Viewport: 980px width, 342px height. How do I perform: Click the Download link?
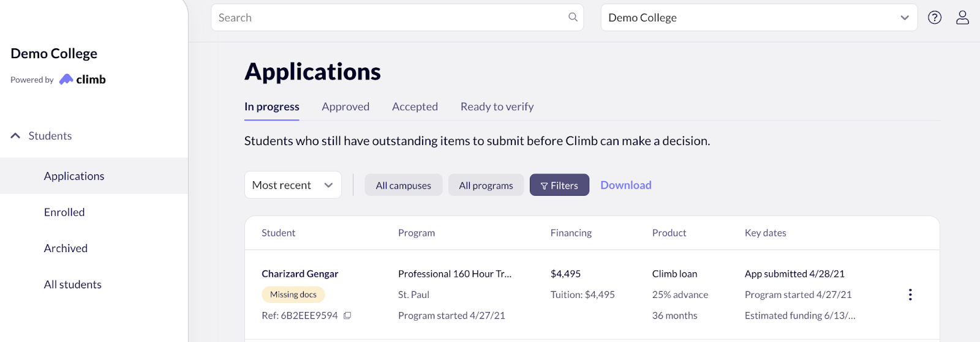(x=626, y=185)
